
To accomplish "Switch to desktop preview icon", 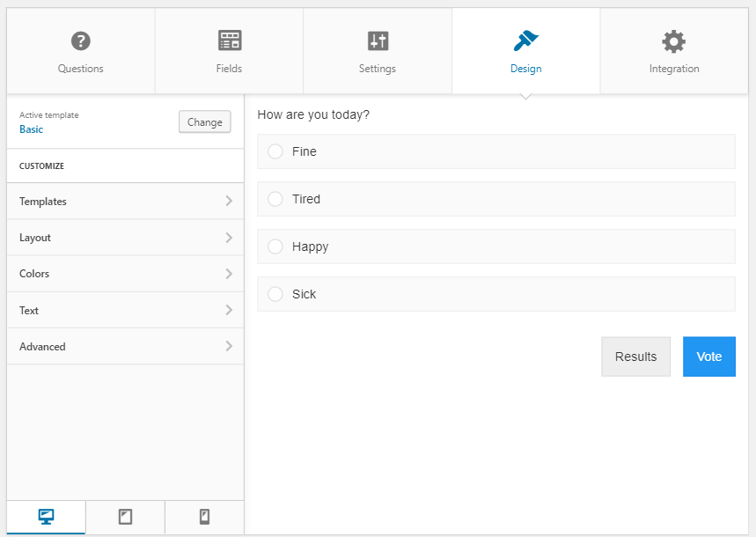I will tap(47, 517).
